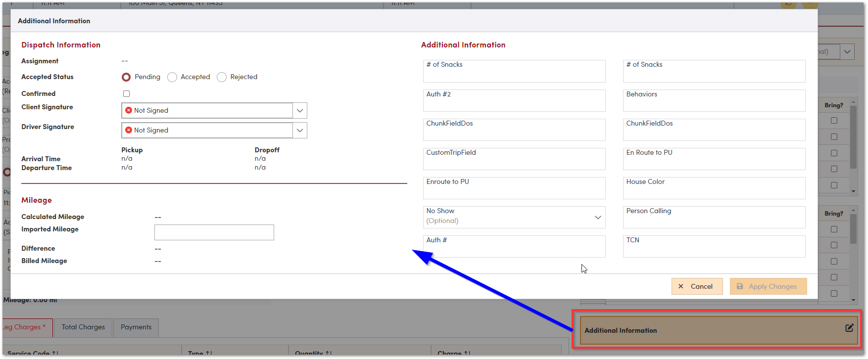This screenshot has height=359, width=868.
Task: Select the Rejected status radio button
Action: coord(222,77)
